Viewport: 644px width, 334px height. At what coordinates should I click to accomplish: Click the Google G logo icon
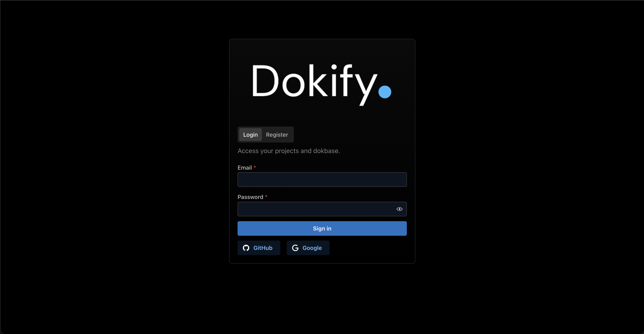295,248
